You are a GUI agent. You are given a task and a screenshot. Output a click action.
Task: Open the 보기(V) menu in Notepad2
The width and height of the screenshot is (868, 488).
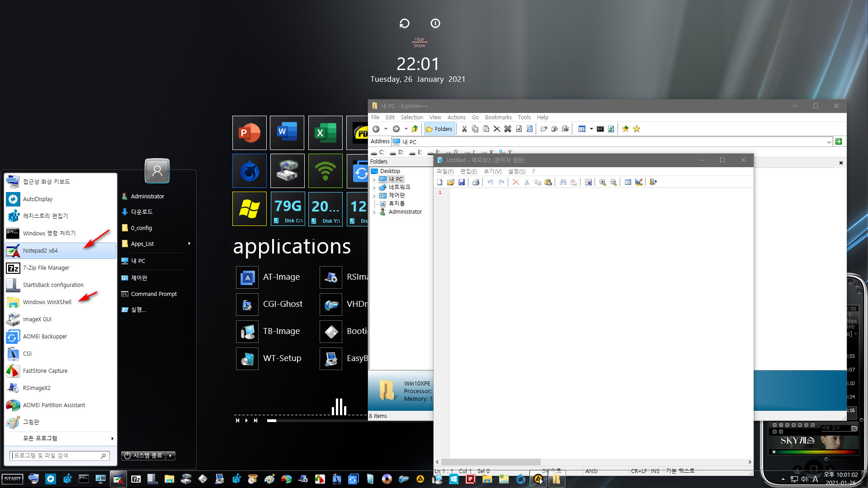(492, 172)
